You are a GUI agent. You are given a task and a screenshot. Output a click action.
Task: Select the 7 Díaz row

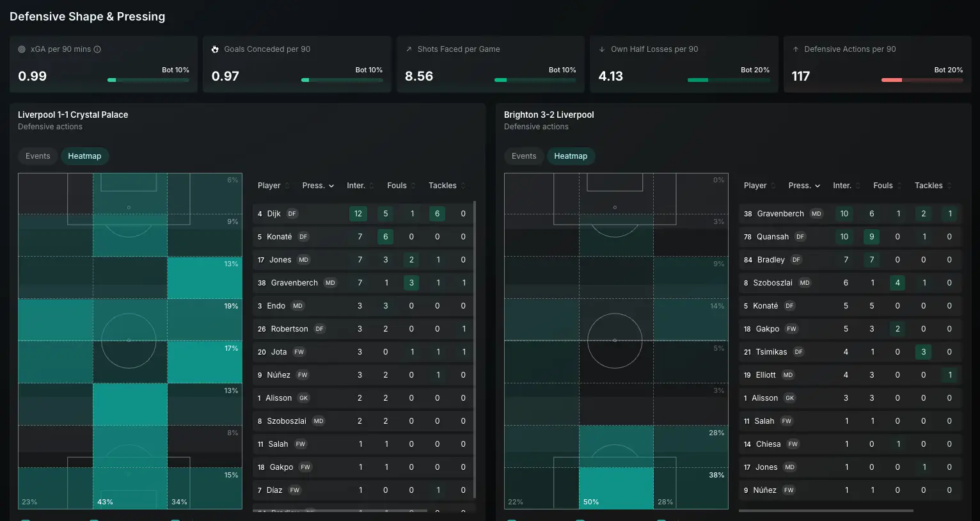(363, 490)
